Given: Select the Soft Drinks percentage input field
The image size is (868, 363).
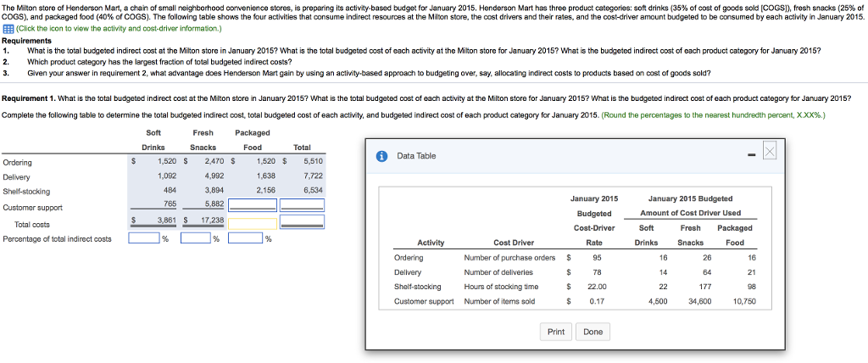Looking at the screenshot, I should point(143,238).
